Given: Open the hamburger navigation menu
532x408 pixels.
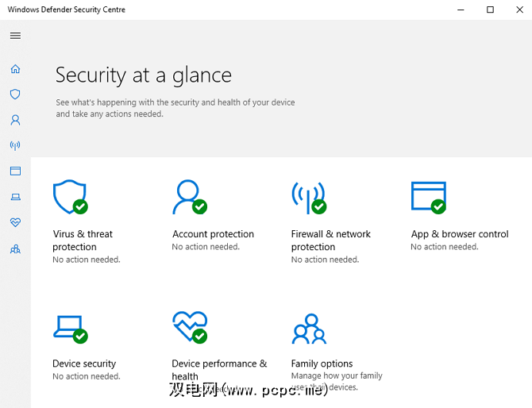Looking at the screenshot, I should 15,36.
